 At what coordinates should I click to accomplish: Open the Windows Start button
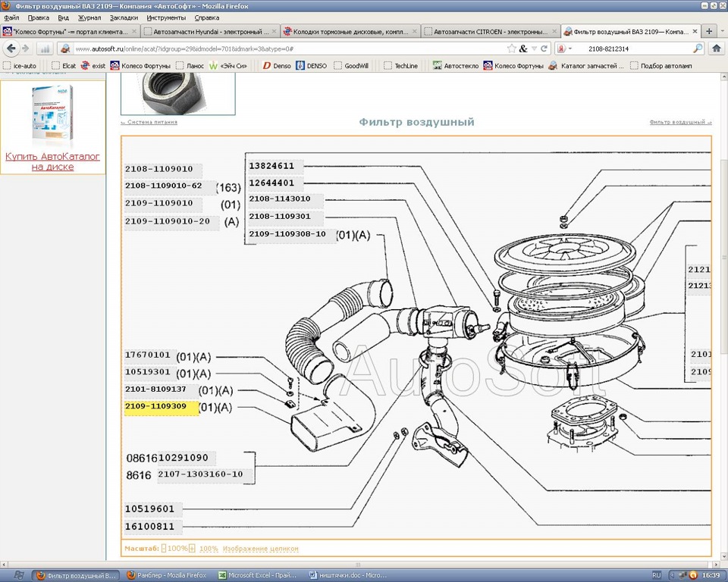tap(18, 575)
